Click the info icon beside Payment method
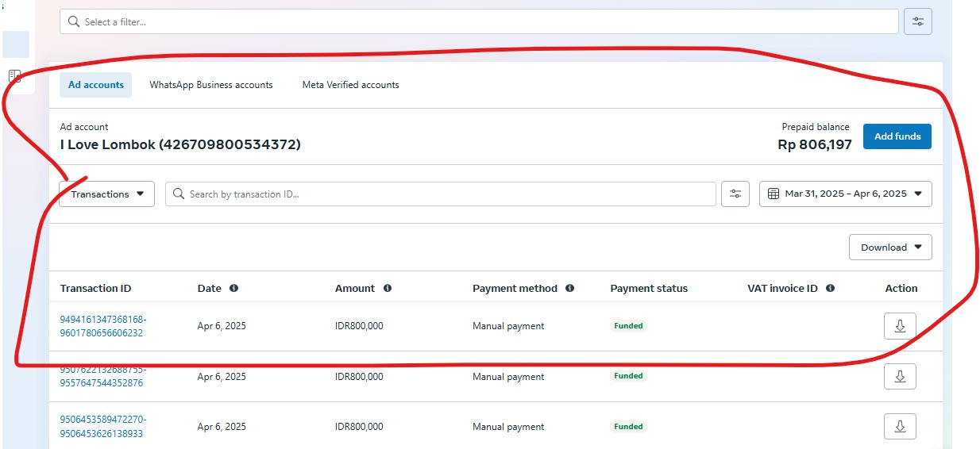 (569, 289)
